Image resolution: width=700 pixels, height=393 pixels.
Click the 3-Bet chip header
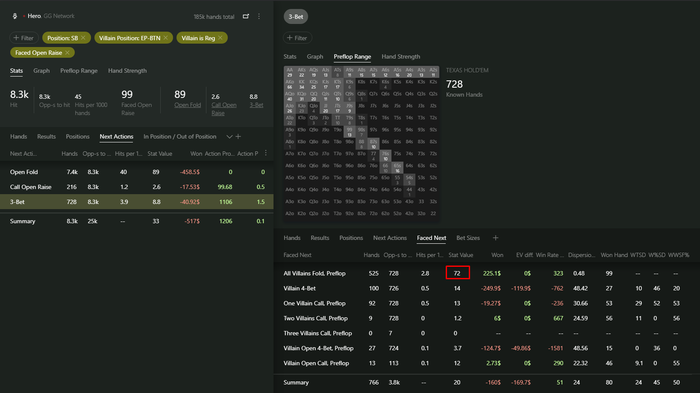(x=296, y=17)
